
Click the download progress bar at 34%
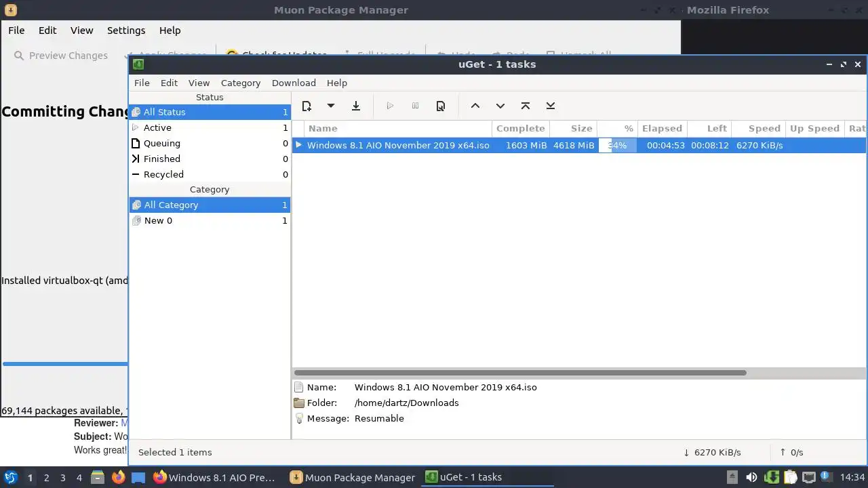617,145
